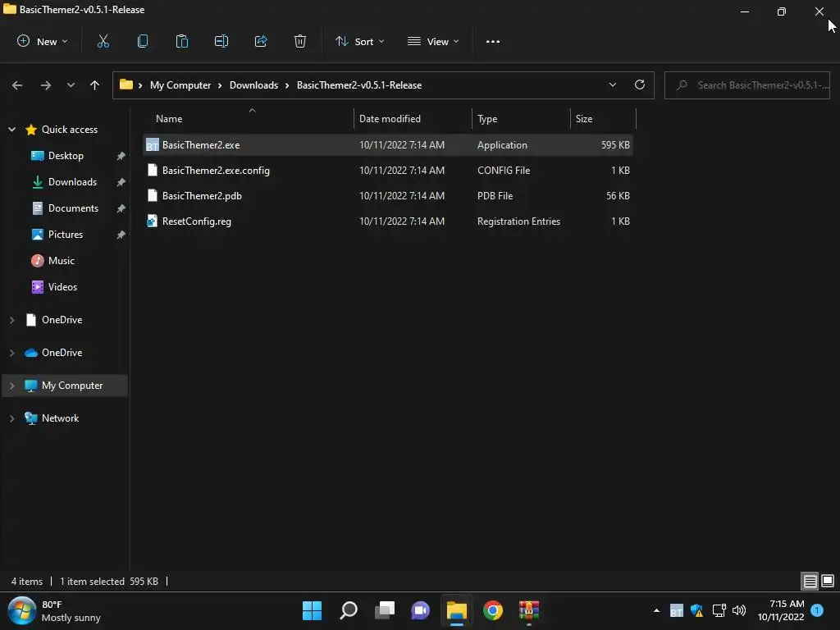Click the Delete trash can icon
Screen dimensions: 840x630
[300, 41]
